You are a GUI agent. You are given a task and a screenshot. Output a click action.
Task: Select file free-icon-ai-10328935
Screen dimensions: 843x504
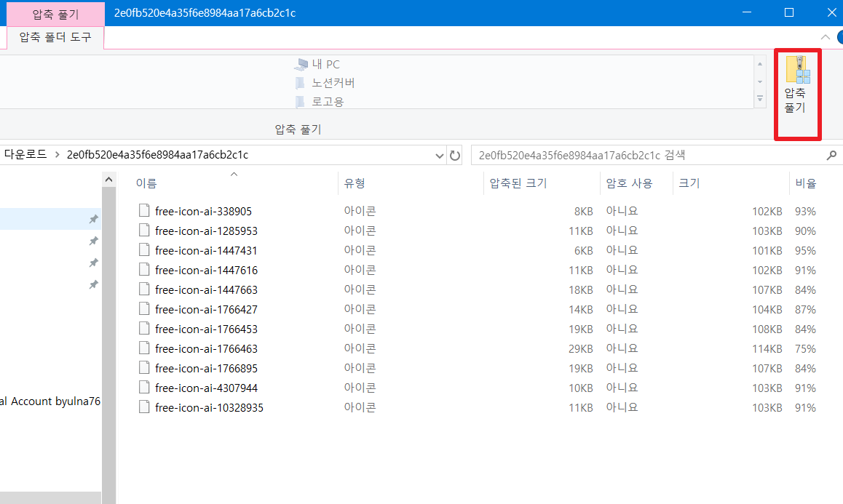209,407
